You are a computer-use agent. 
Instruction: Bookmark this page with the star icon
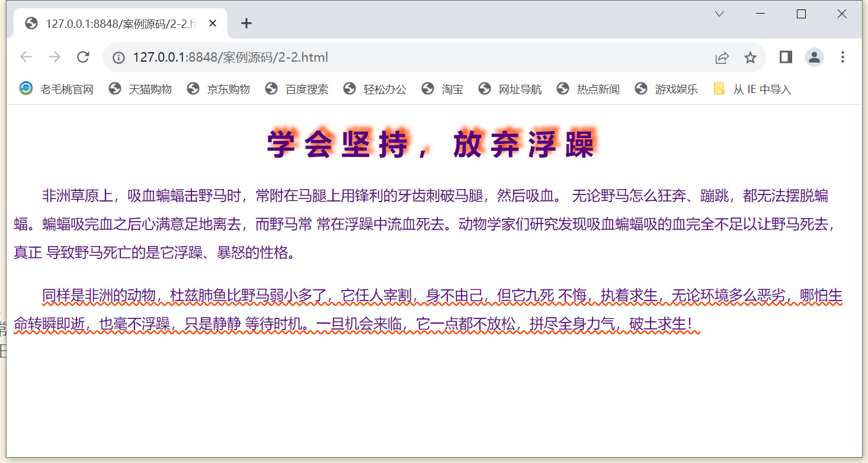pos(750,58)
